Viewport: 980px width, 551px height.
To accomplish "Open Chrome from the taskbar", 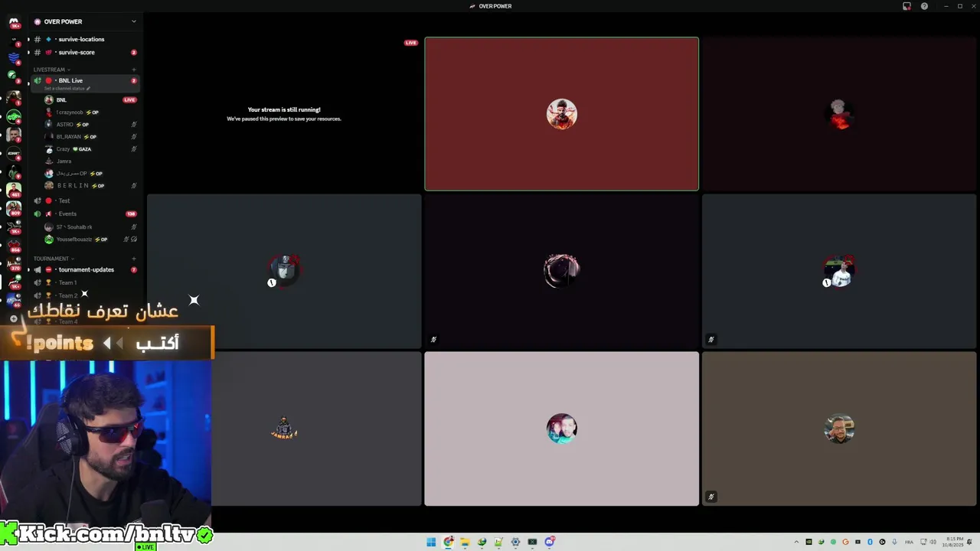I will tap(448, 542).
